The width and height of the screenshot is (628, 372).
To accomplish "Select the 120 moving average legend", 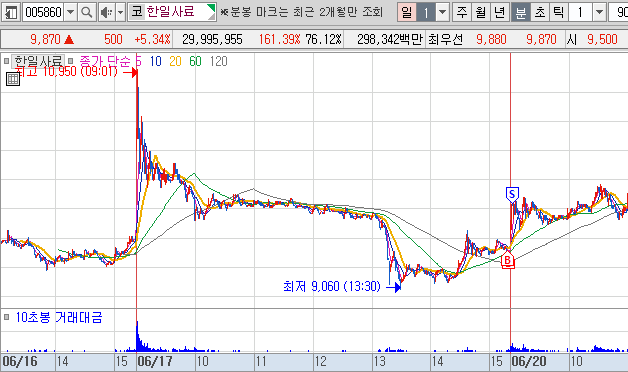I will pos(218,61).
